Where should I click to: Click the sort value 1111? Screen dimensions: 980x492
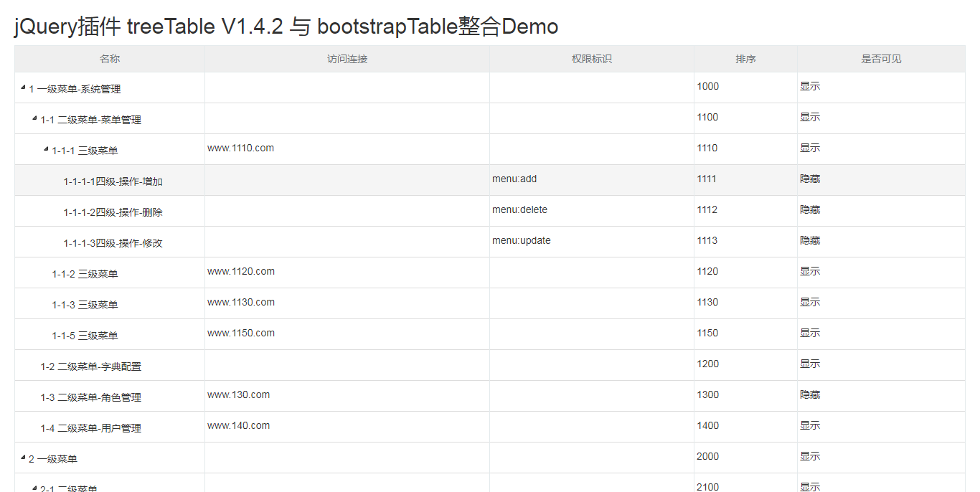[707, 179]
